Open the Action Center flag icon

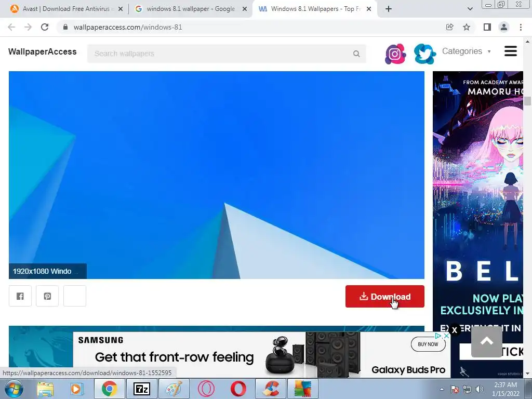click(455, 389)
